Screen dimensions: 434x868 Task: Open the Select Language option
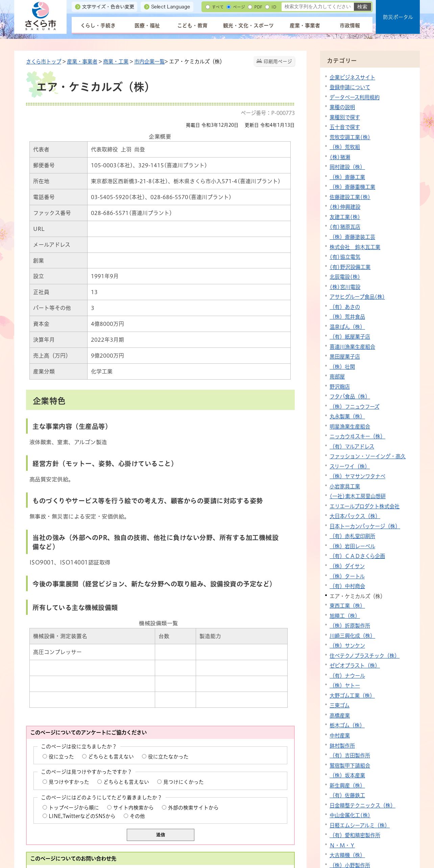click(167, 7)
